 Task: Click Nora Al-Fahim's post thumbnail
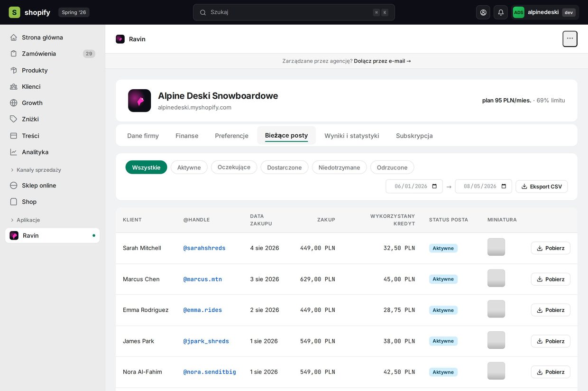click(496, 371)
